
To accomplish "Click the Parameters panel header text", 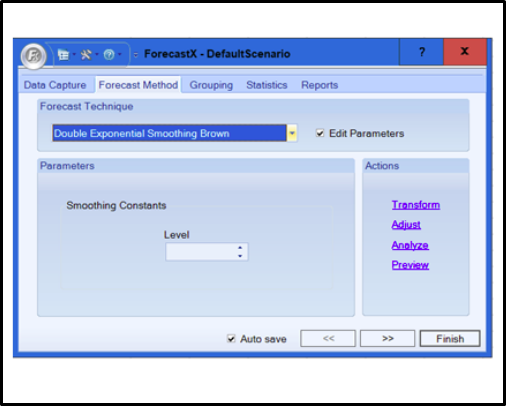I will pyautogui.click(x=67, y=166).
